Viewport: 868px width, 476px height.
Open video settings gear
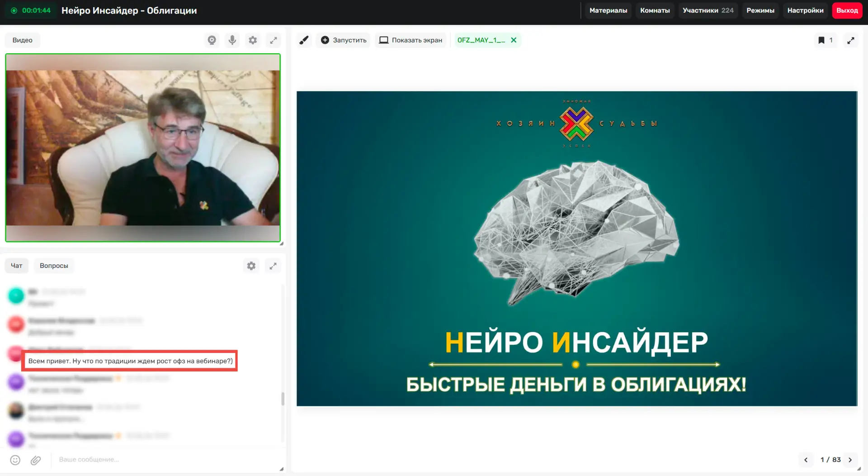coord(253,40)
